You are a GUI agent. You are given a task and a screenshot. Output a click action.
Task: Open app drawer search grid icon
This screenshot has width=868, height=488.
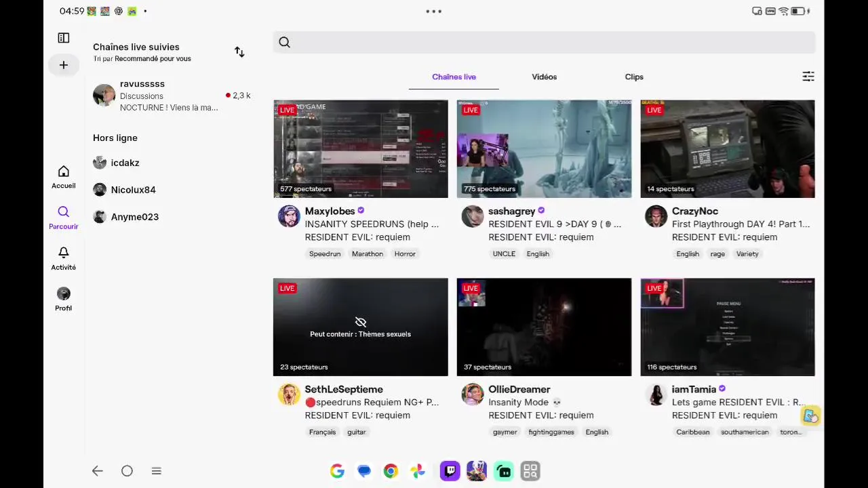point(530,471)
